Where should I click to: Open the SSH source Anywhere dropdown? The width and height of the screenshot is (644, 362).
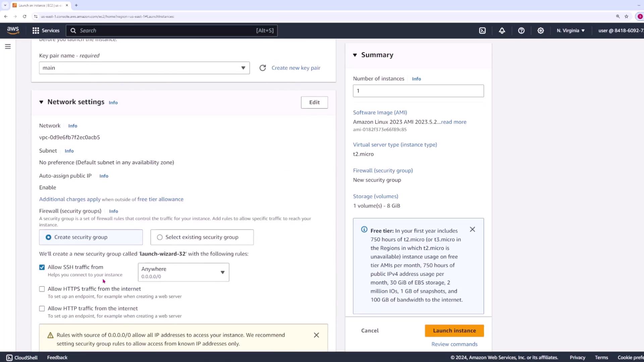click(x=183, y=272)
